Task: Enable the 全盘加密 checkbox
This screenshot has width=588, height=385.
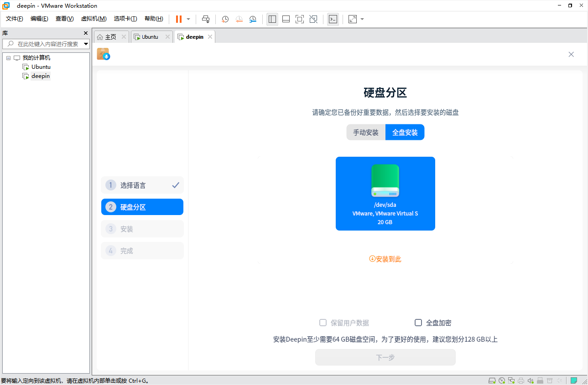Action: tap(418, 323)
